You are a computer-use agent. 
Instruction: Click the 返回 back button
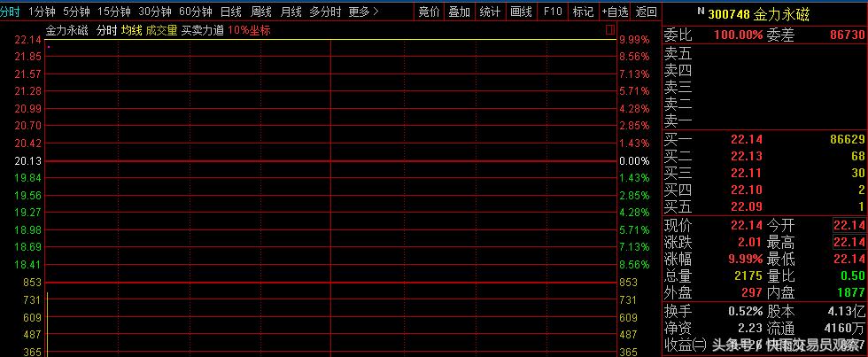pos(646,11)
